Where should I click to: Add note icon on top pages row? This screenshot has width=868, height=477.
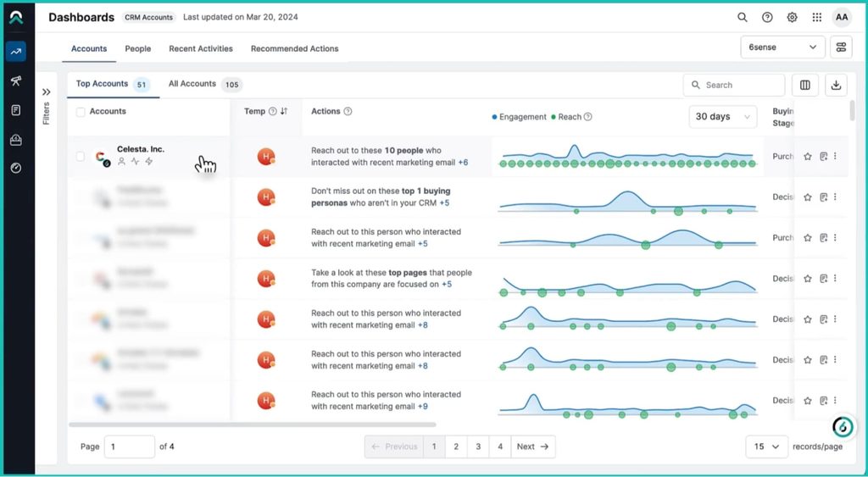823,279
